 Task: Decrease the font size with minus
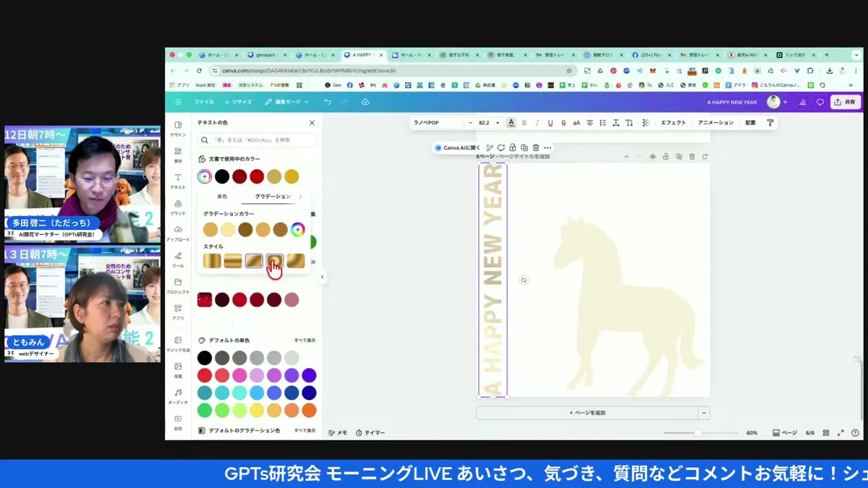click(470, 123)
